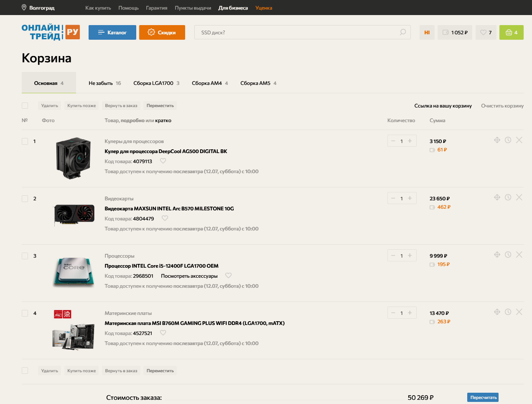This screenshot has height=404, width=532.
Task: Open Ссылка на вашу корзину link
Action: tap(443, 106)
